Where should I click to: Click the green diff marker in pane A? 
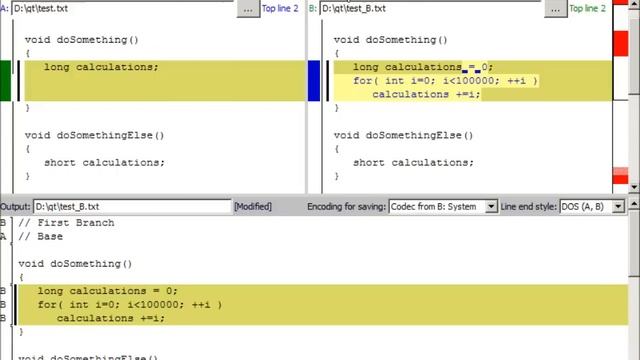(x=5, y=80)
